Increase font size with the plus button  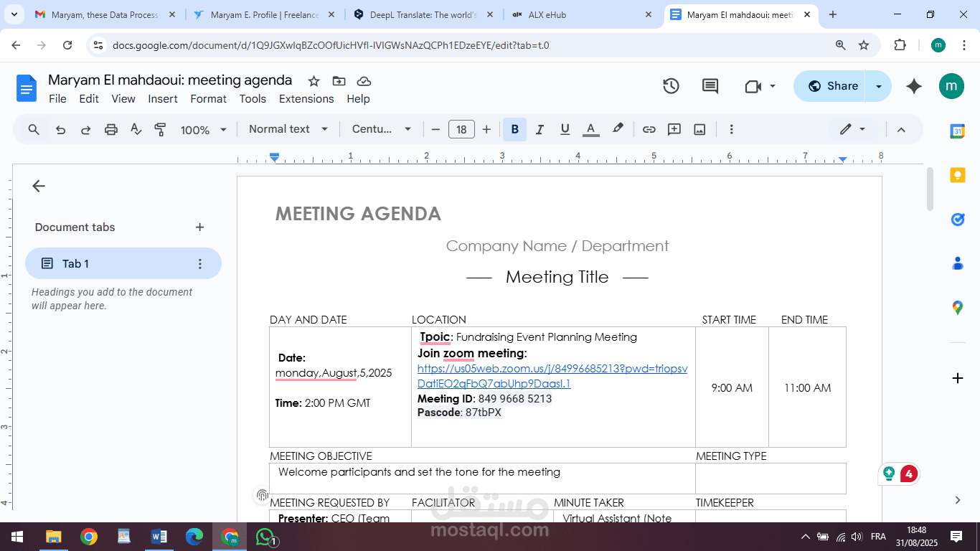click(486, 130)
